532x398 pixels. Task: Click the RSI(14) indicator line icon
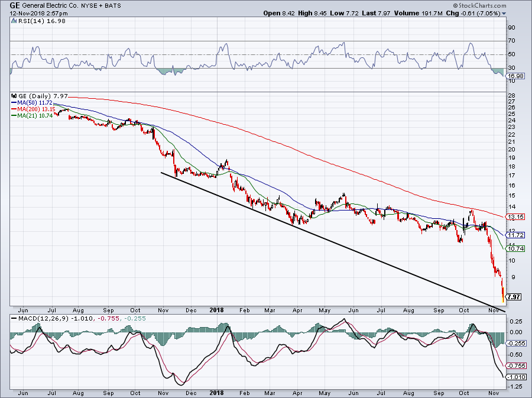pyautogui.click(x=13, y=21)
